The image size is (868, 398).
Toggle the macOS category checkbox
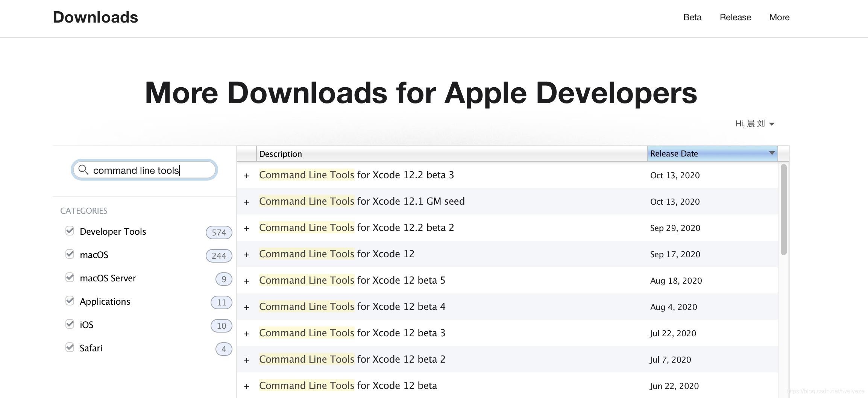70,254
